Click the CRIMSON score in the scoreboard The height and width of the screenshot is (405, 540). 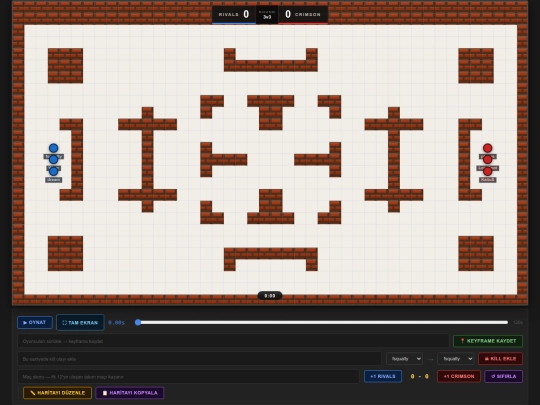pos(288,14)
